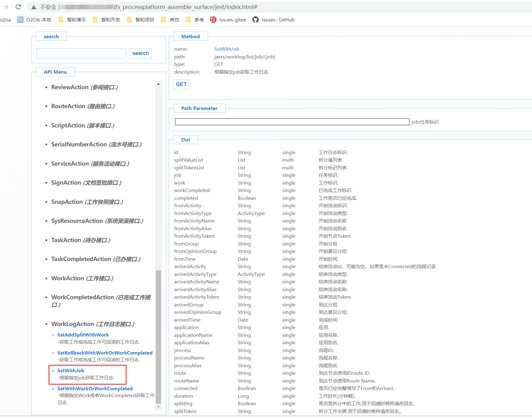Select the listWithJob API method
The image size is (532, 417).
pos(71,371)
